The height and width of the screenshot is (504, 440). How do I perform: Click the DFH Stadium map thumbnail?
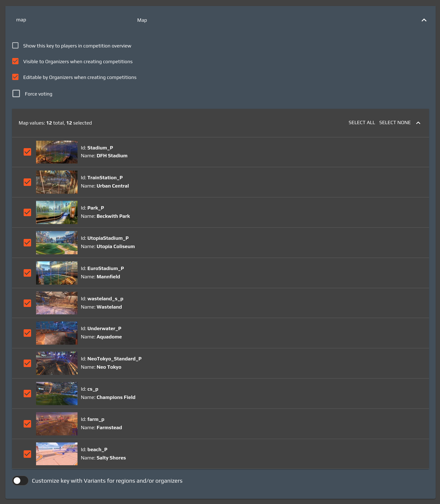56,152
